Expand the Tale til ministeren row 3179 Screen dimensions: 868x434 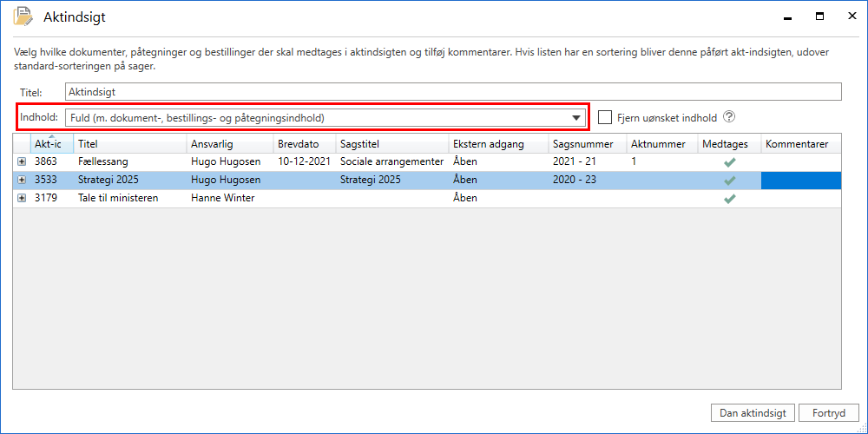[x=22, y=198]
